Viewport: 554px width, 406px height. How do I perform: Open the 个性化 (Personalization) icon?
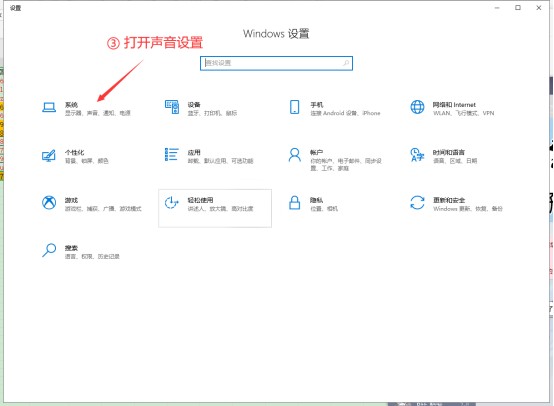49,155
